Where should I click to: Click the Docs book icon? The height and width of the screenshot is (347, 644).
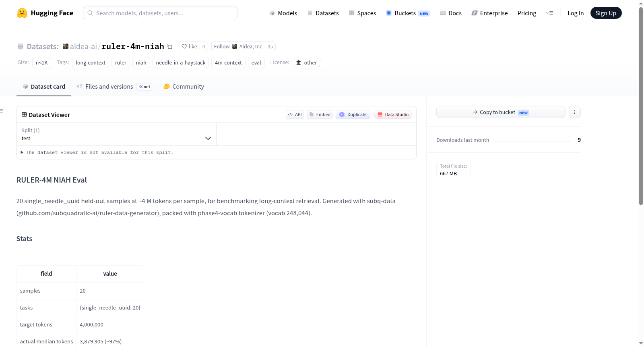[x=443, y=13]
